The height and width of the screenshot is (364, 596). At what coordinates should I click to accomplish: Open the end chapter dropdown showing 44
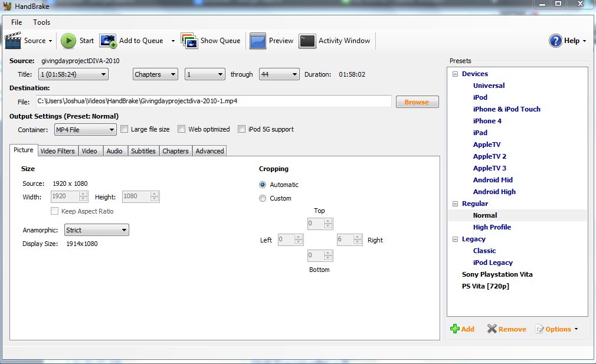279,74
